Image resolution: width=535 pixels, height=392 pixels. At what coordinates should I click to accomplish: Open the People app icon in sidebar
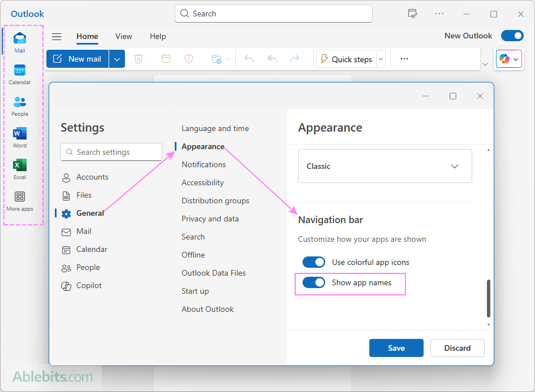coord(20,106)
